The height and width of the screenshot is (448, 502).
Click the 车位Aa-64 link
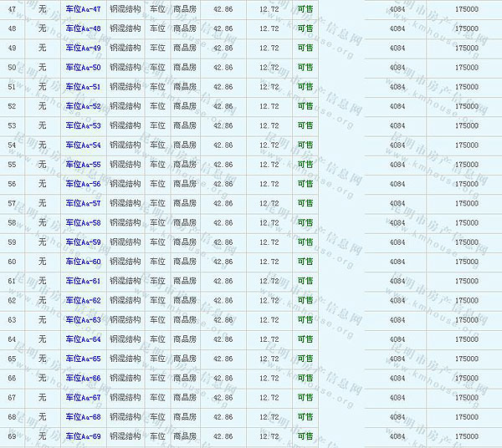click(83, 339)
